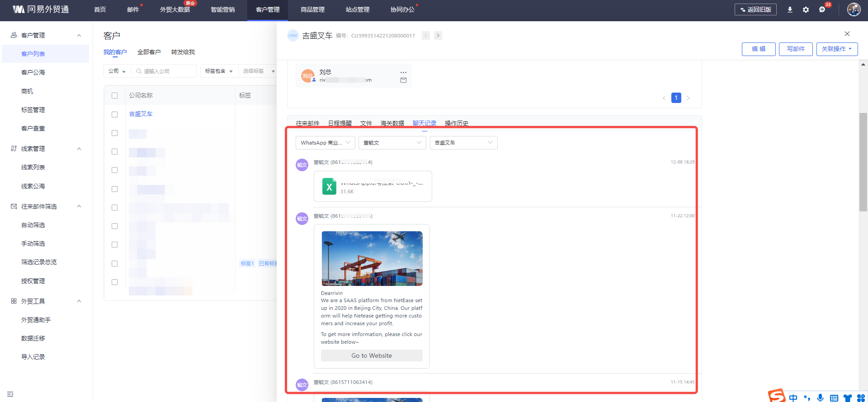Image resolution: width=868 pixels, height=402 pixels.
Task: Open 客户公海 in the sidebar
Action: tap(33, 72)
